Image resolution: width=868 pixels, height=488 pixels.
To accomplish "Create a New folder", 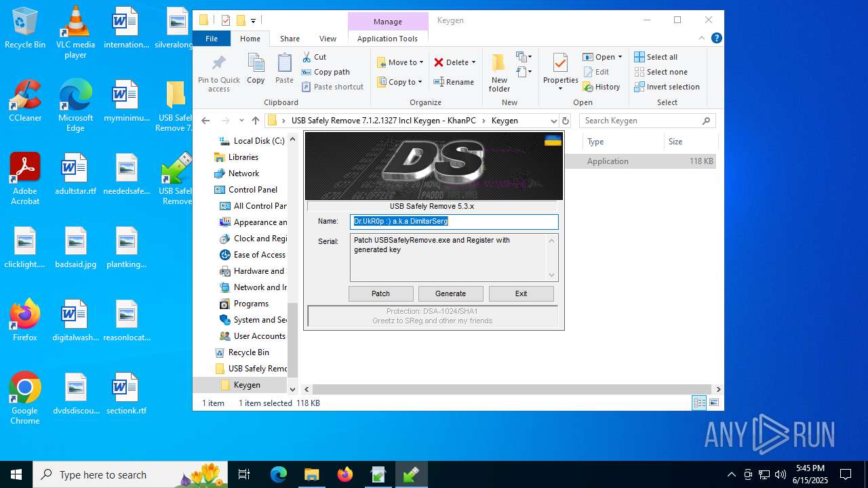I will (x=499, y=73).
